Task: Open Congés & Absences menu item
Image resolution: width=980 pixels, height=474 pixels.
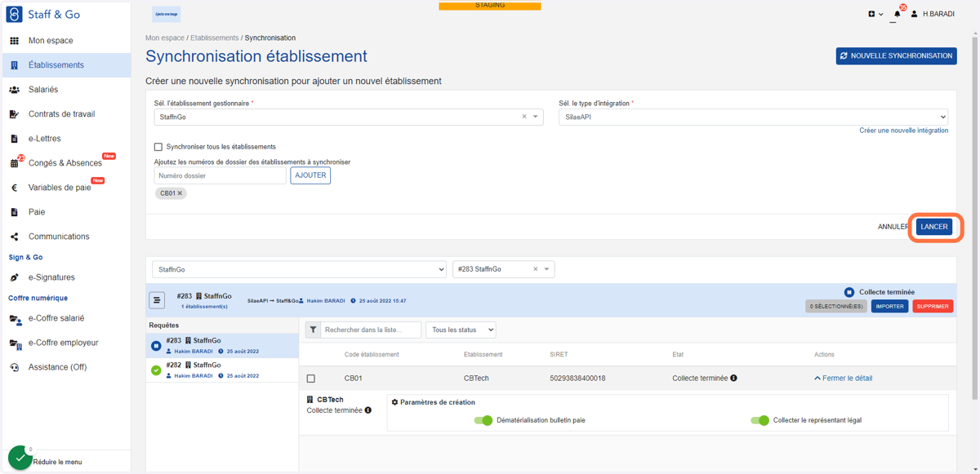Action: tap(65, 163)
